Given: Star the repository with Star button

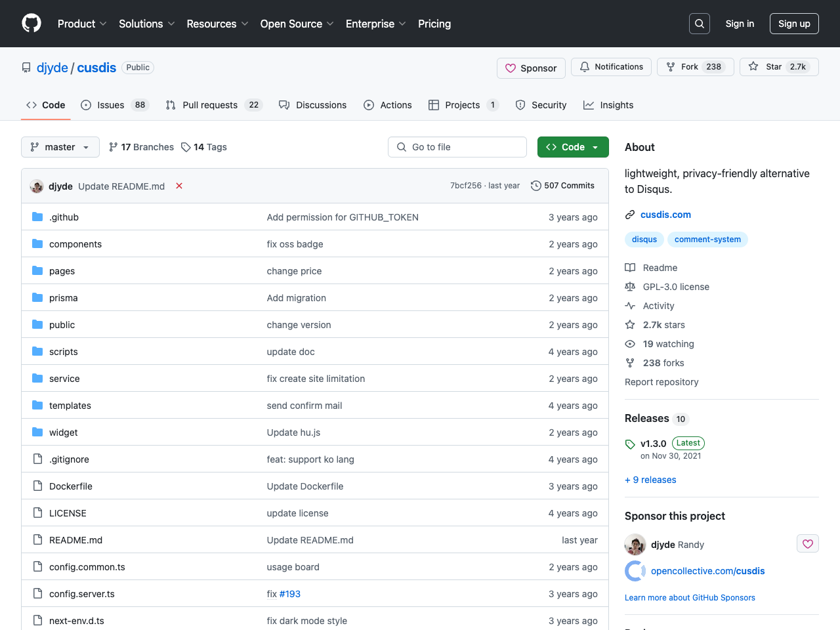Looking at the screenshot, I should tap(779, 67).
